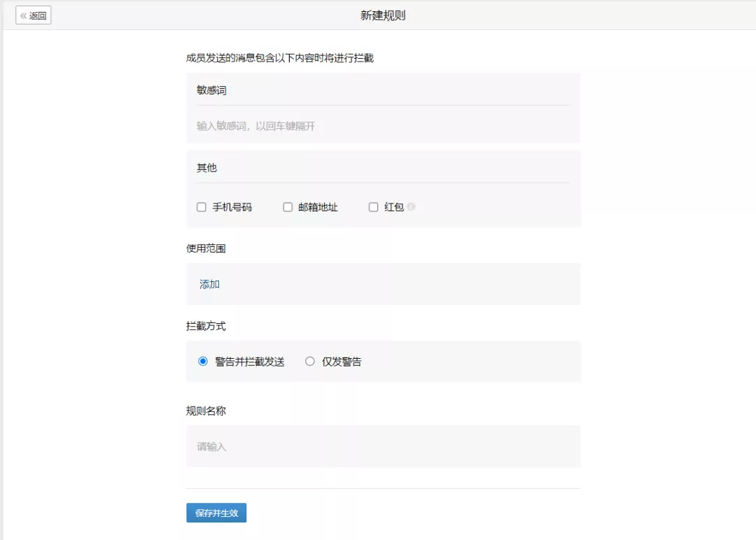
Task: Click the 新建规则 page title
Action: [384, 15]
